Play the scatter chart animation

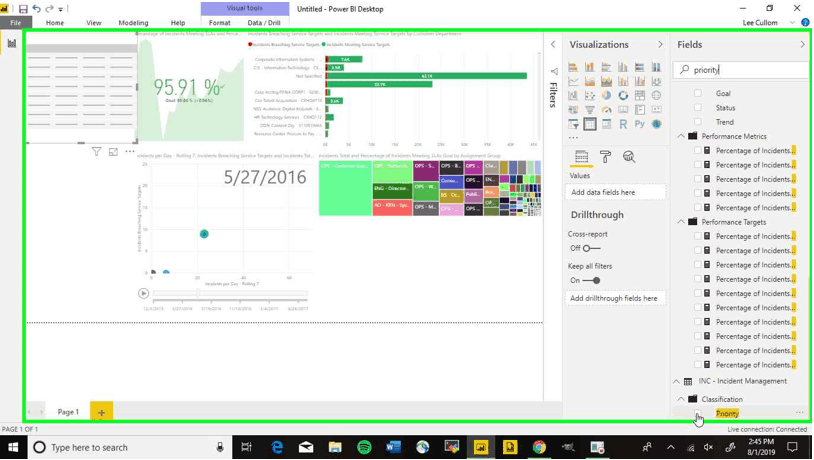[x=144, y=293]
